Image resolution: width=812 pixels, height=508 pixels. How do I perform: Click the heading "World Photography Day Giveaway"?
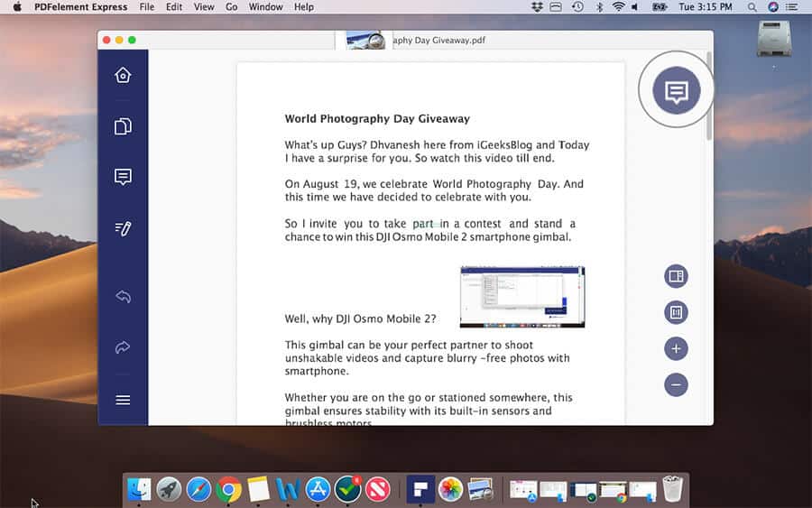(377, 118)
